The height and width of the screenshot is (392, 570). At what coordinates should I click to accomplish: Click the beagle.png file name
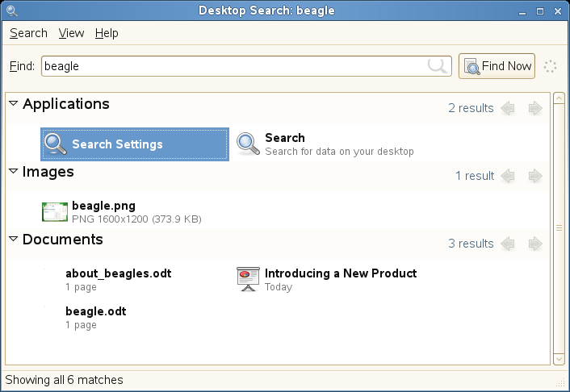tap(103, 206)
